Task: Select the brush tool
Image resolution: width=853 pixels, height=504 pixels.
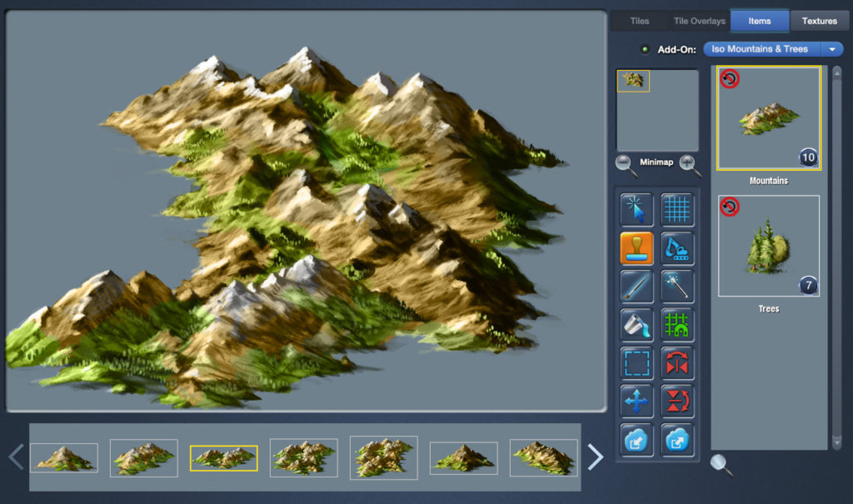Action: pyautogui.click(x=636, y=287)
